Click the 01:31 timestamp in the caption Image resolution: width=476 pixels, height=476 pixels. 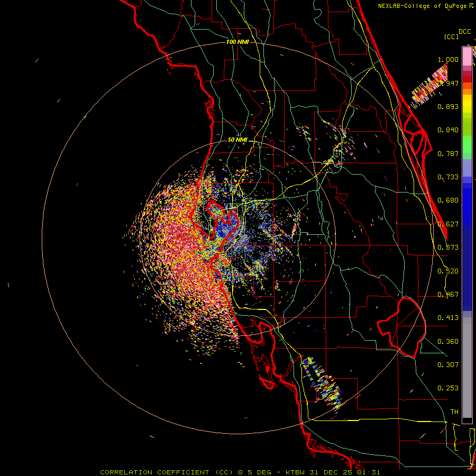pyautogui.click(x=368, y=472)
